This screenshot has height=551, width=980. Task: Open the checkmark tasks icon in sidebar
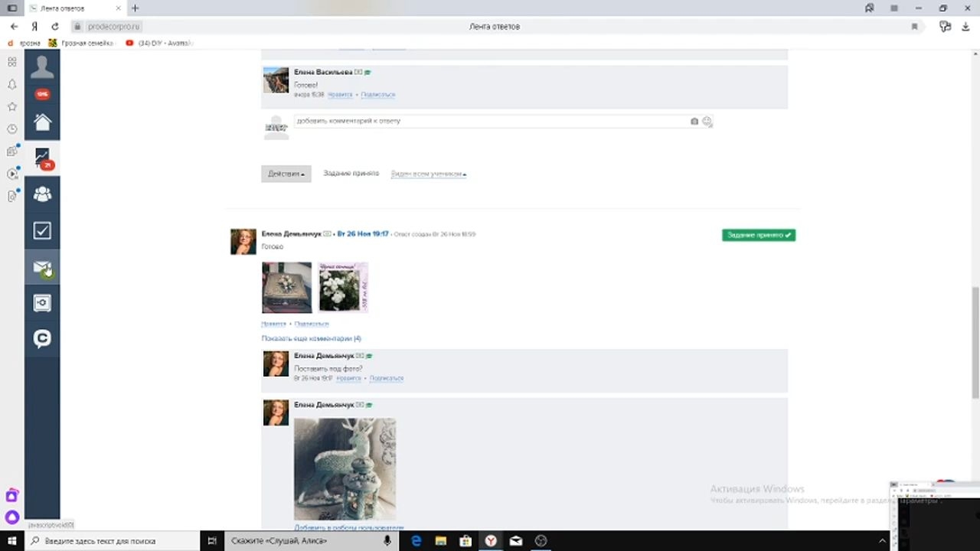pyautogui.click(x=42, y=230)
